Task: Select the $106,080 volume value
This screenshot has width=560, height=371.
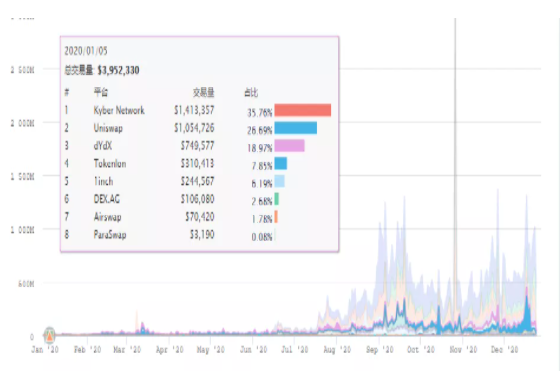Action: click(197, 199)
